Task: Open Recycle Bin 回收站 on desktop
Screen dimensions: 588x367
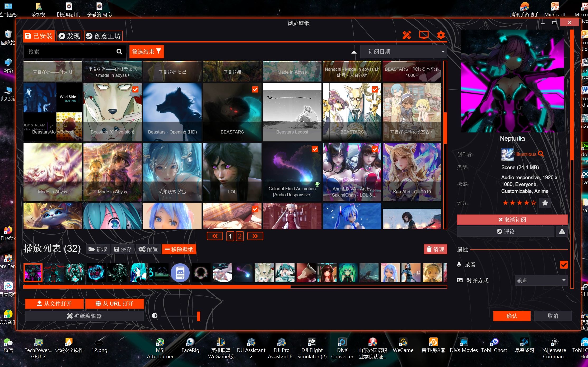Action: point(8,38)
